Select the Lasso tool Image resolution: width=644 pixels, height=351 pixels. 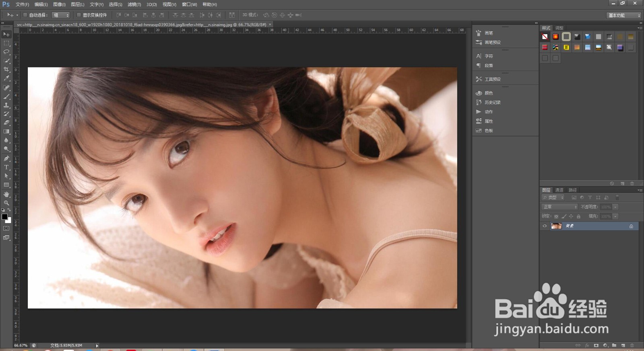point(6,52)
